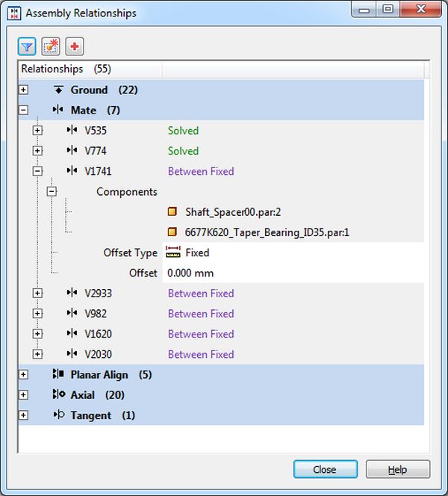Click the Axial relationship type icon
Screen dimensions: 448x496
click(x=59, y=394)
